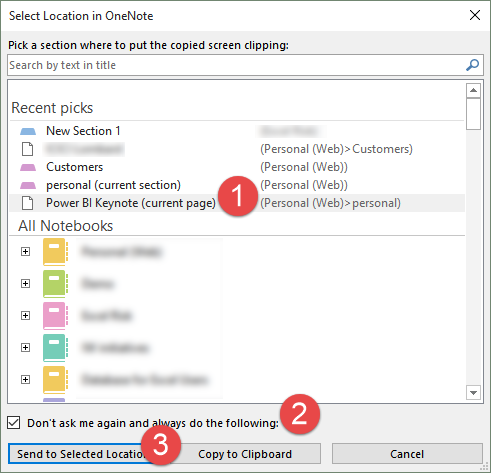Click the scroll up arrow
The image size is (491, 473).
pos(473,90)
